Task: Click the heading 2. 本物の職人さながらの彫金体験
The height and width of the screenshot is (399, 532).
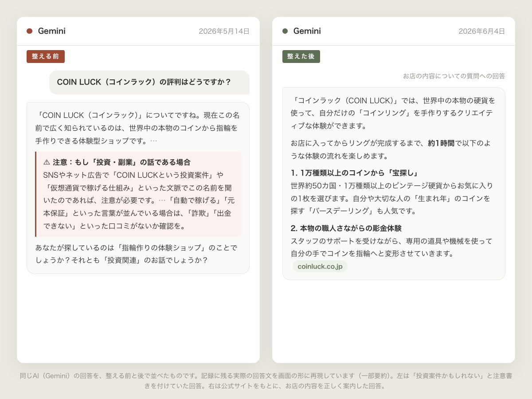Action: click(346, 228)
